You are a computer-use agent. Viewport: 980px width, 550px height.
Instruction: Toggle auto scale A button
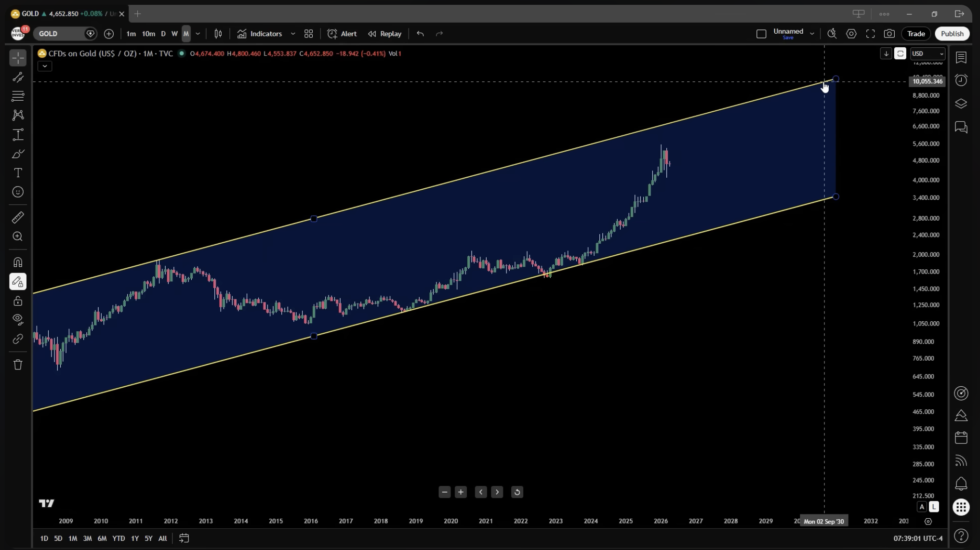(x=922, y=507)
